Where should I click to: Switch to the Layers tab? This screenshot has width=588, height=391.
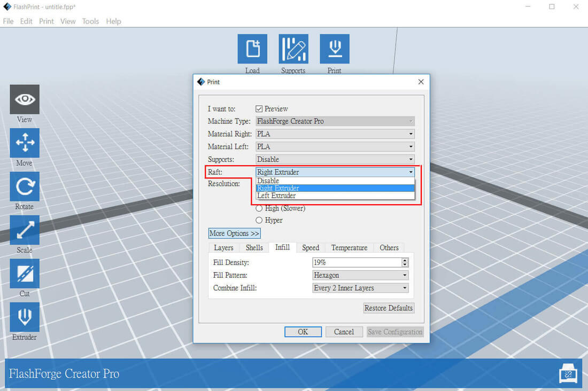coord(223,248)
